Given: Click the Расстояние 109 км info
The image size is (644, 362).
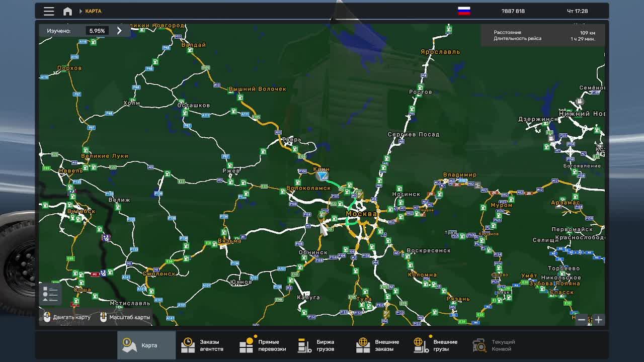Looking at the screenshot, I should (x=544, y=33).
